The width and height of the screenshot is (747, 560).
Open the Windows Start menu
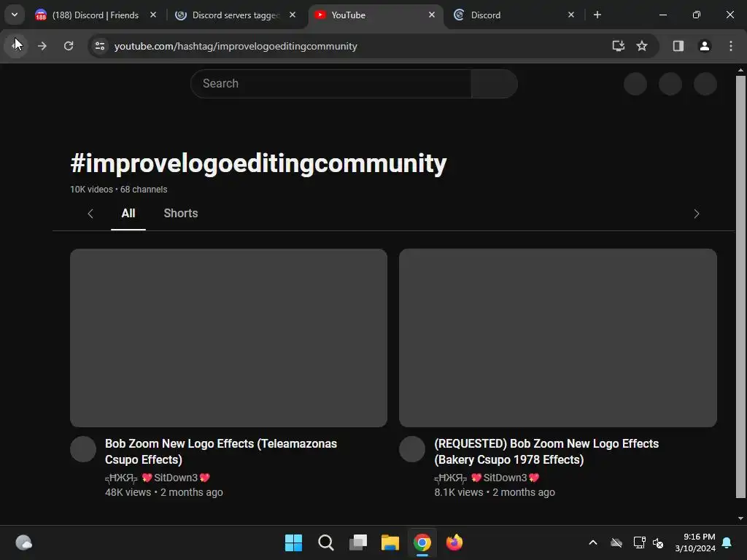pos(293,542)
